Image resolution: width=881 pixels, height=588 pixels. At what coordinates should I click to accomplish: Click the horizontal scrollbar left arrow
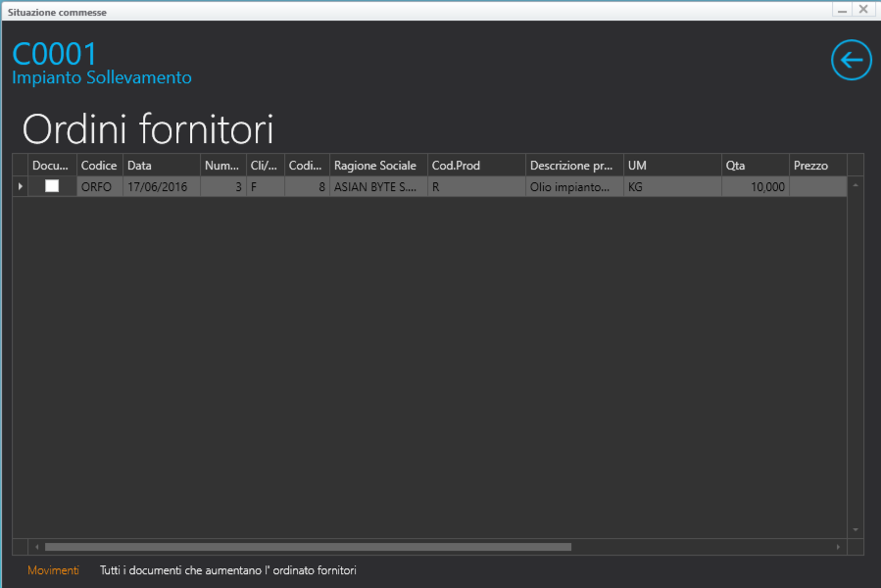(38, 547)
